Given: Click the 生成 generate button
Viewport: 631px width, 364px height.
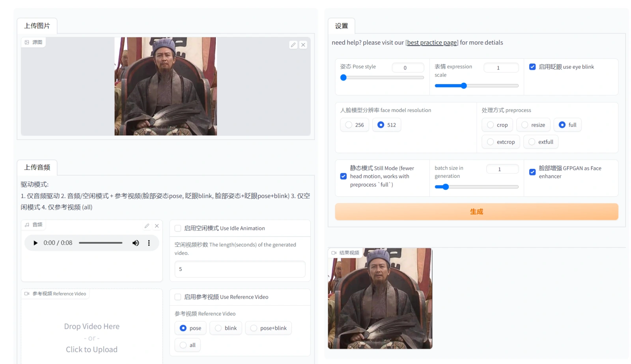Looking at the screenshot, I should pos(476,212).
